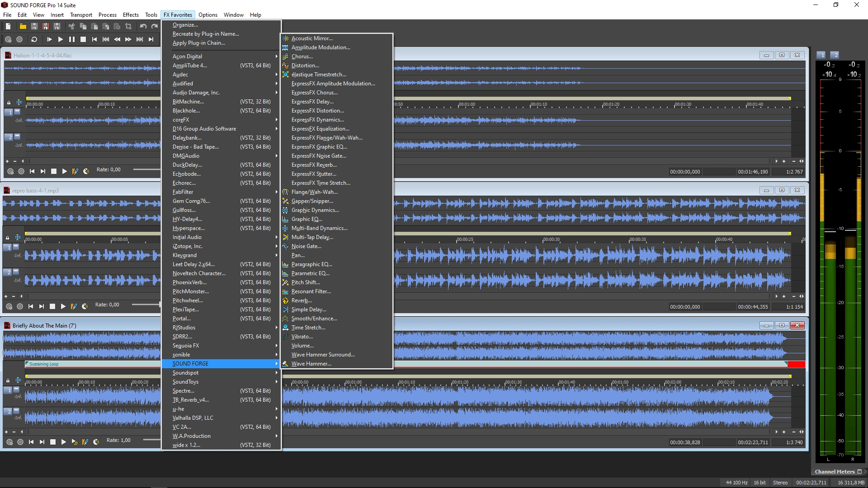Undo the last action via toolbar
This screenshot has height=488, width=868.
[x=143, y=27]
